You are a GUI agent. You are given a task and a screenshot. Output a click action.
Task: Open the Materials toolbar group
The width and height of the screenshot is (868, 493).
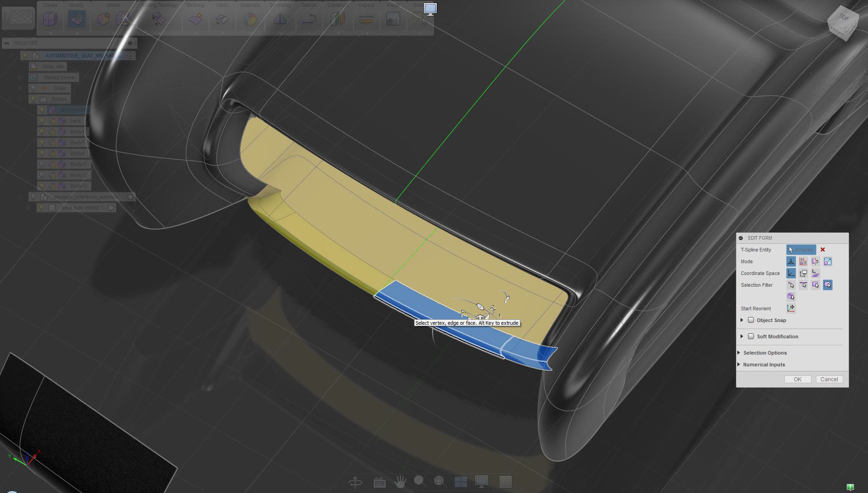point(250,5)
